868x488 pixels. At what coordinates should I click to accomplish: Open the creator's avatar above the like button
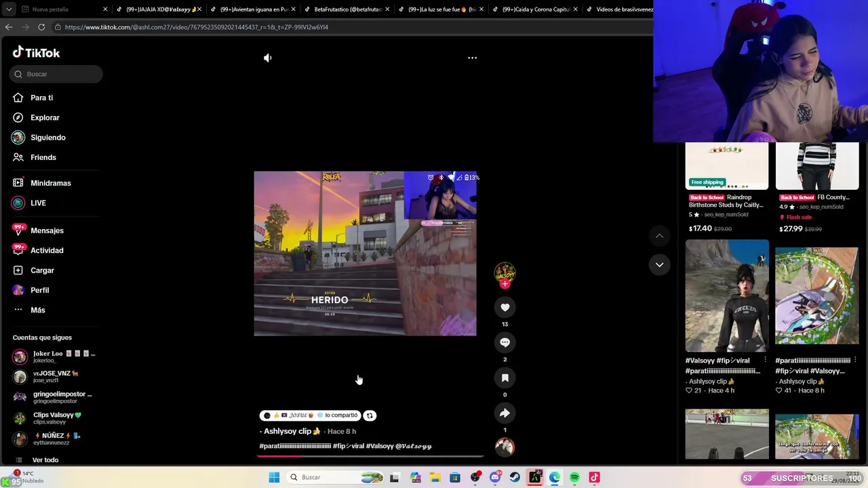505,272
